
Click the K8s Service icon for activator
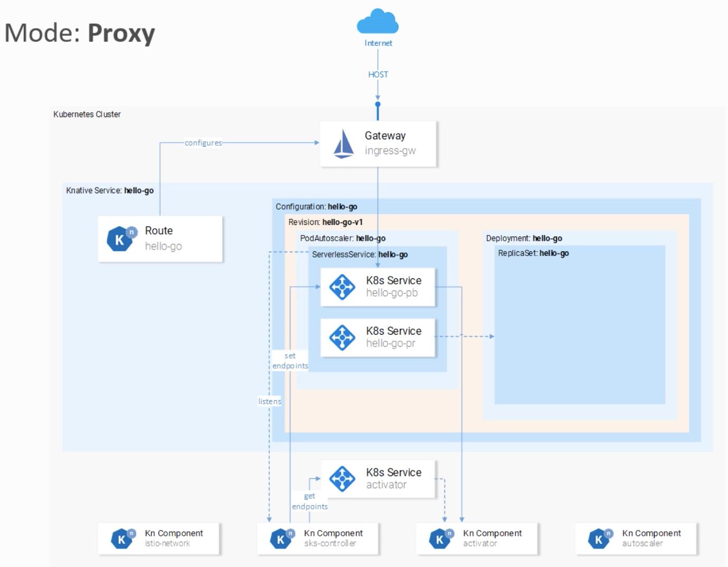point(342,478)
